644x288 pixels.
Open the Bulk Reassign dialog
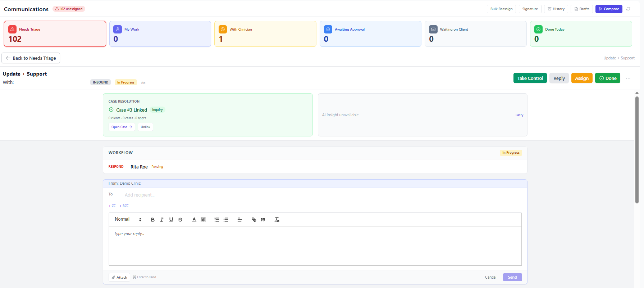tap(501, 9)
